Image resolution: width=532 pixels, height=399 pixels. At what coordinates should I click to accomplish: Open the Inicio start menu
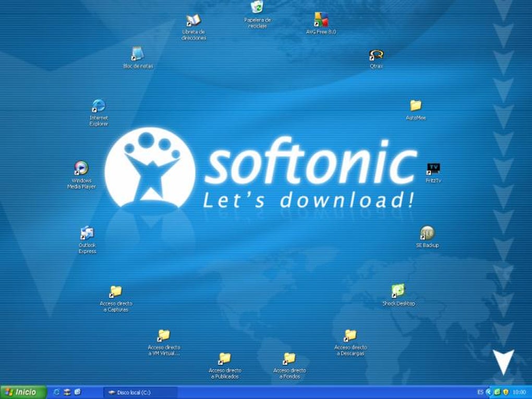pos(23,392)
